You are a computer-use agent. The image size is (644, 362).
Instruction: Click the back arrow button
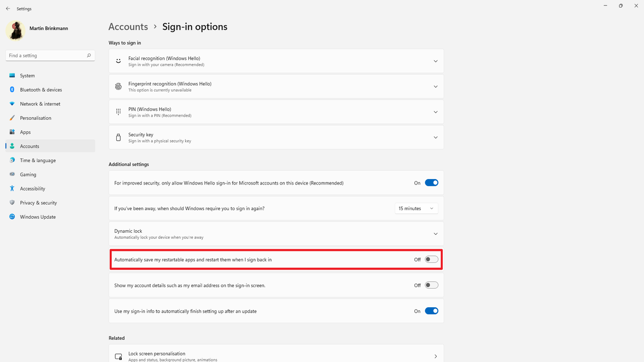[x=8, y=9]
